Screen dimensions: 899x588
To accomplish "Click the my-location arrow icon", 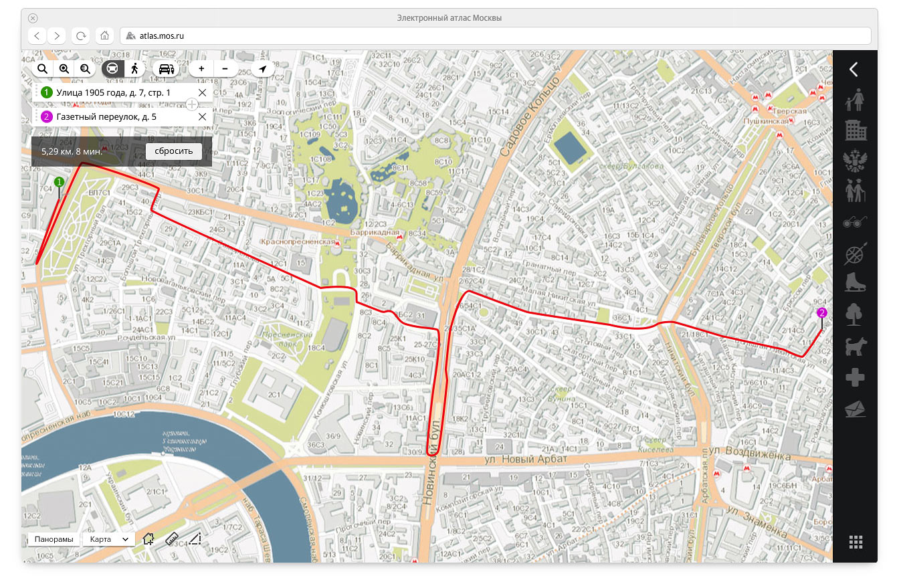I will [262, 69].
